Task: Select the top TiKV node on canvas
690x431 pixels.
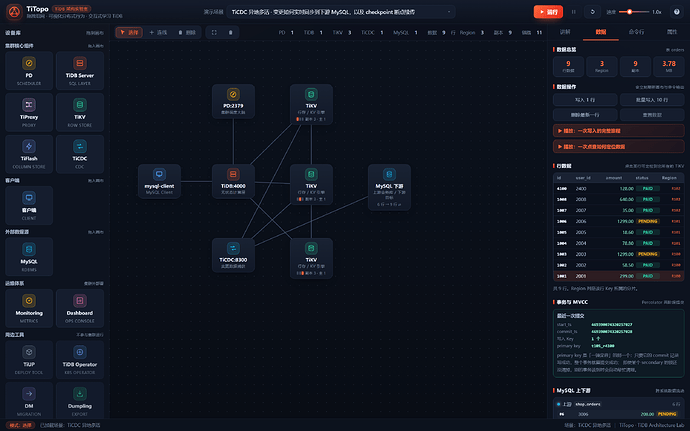Action: point(311,104)
